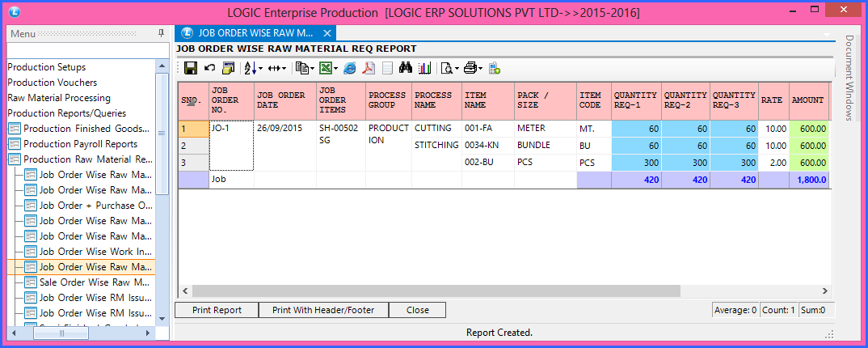Open report in Internet Explorer icon
Image resolution: width=868 pixels, height=348 pixels.
(350, 68)
